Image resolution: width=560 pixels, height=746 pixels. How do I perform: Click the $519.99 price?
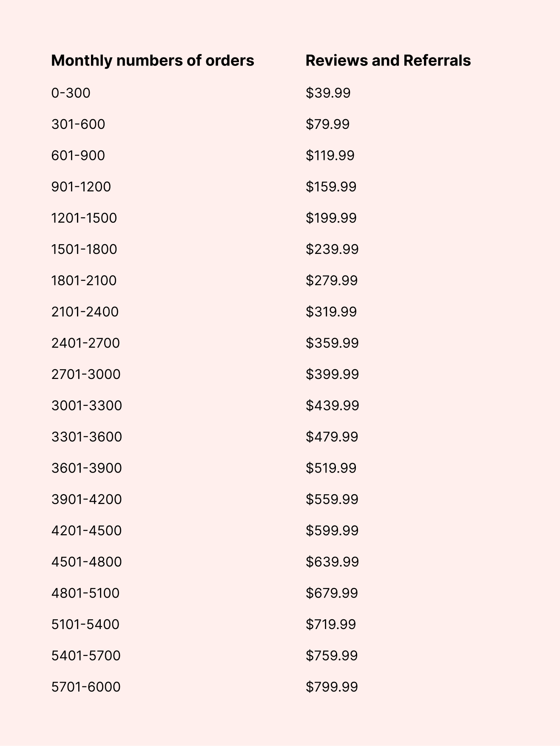(x=331, y=468)
